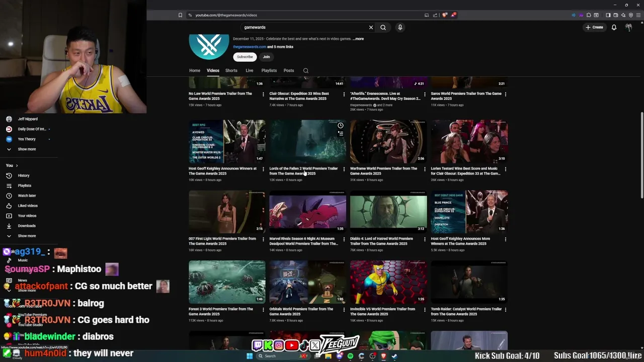Open YouTube notifications bell
Viewport: 644px width, 362px height.
click(614, 27)
